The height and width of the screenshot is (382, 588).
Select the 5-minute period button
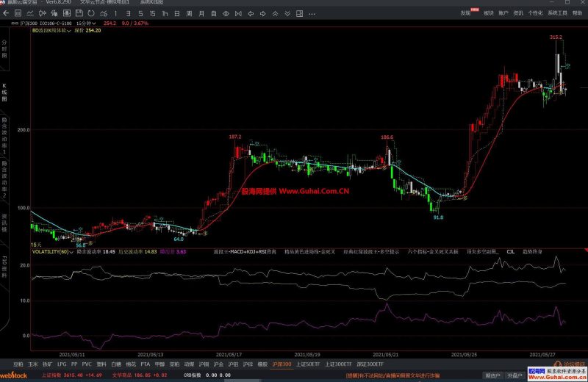[x=140, y=14]
